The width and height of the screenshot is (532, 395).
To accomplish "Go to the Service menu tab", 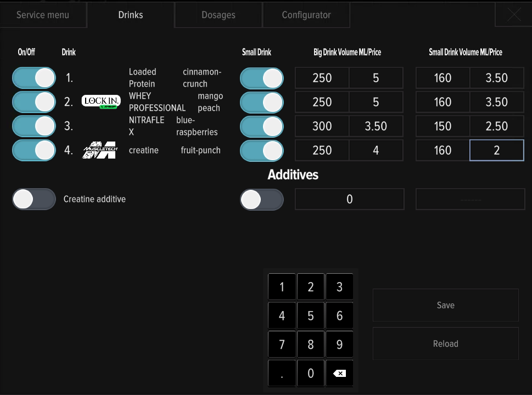I will 43,15.
